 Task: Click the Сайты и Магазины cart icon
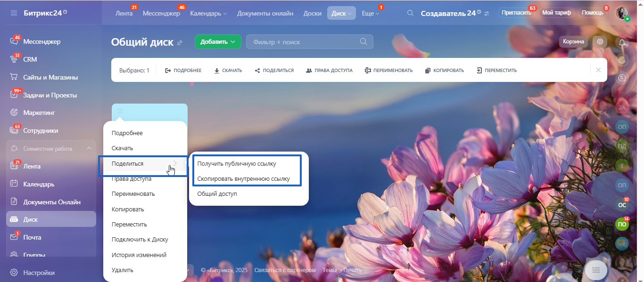click(x=14, y=77)
